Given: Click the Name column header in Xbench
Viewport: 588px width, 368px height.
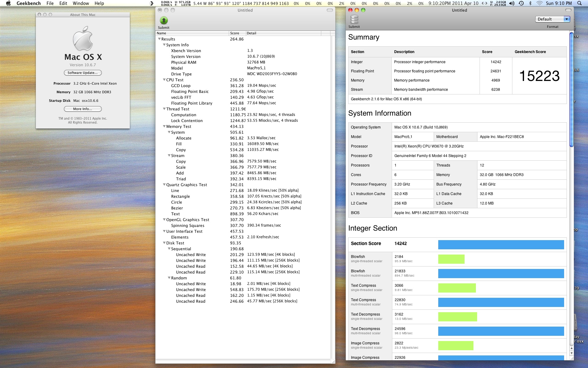Looking at the screenshot, I should [x=192, y=33].
